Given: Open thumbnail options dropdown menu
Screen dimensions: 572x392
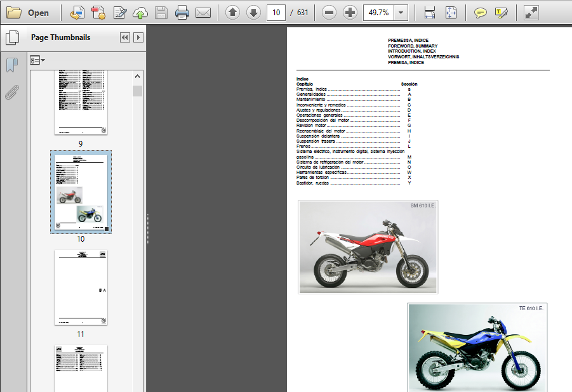Looking at the screenshot, I should pyautogui.click(x=37, y=60).
